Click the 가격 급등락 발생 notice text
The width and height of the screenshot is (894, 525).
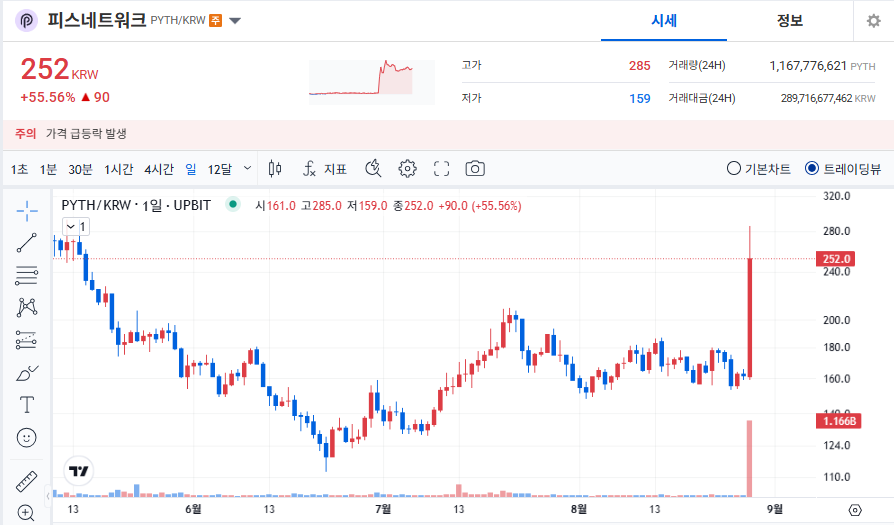[x=86, y=133]
